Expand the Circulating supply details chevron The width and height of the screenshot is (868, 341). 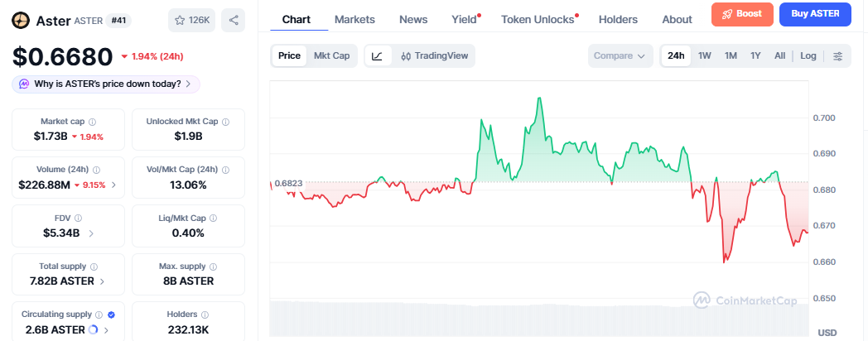coord(106,330)
